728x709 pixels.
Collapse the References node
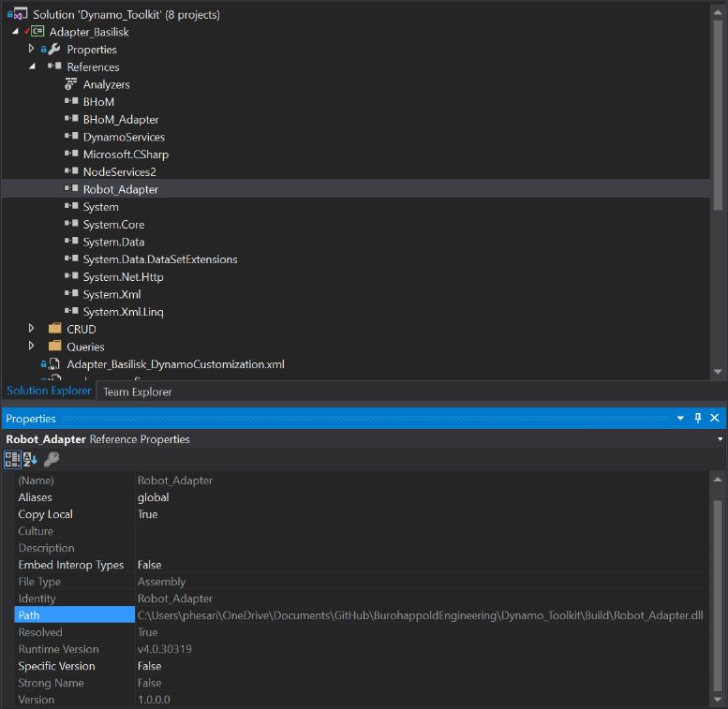(x=32, y=66)
